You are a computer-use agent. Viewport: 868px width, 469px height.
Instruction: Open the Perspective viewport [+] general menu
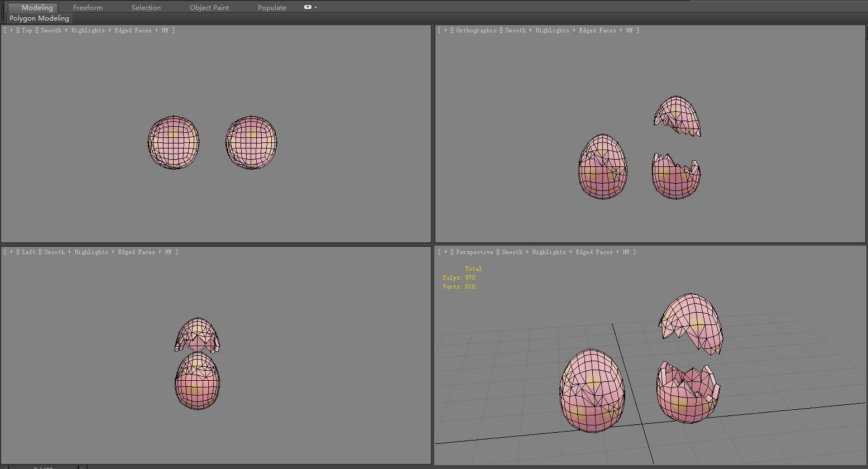click(446, 252)
